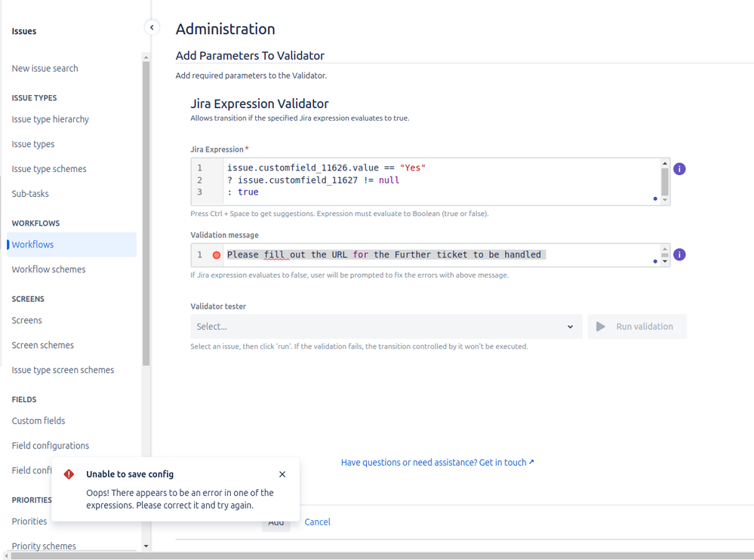Screen dimensions: 754x560
Task: Click Validation message editor scroll-down arrow
Action: click(665, 261)
